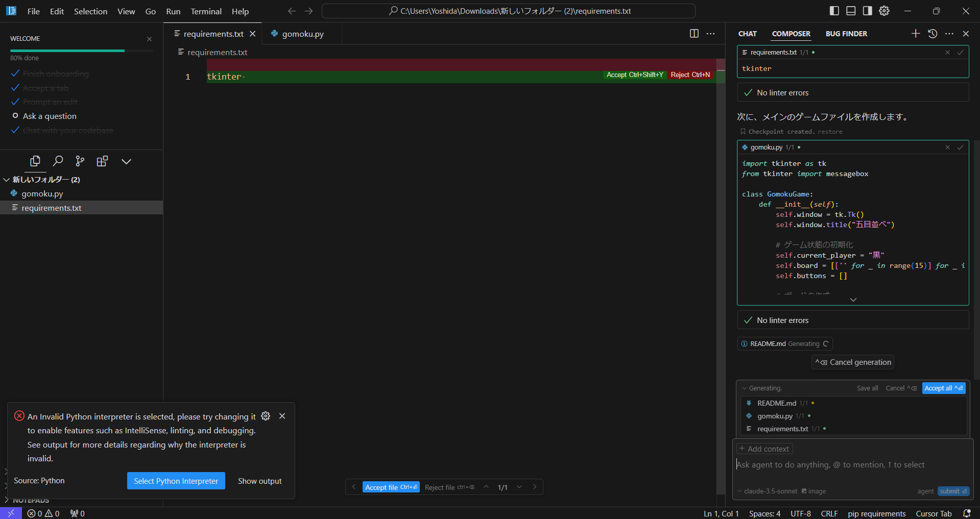Open the File menu
Image resolution: width=980 pixels, height=519 pixels.
(x=34, y=11)
